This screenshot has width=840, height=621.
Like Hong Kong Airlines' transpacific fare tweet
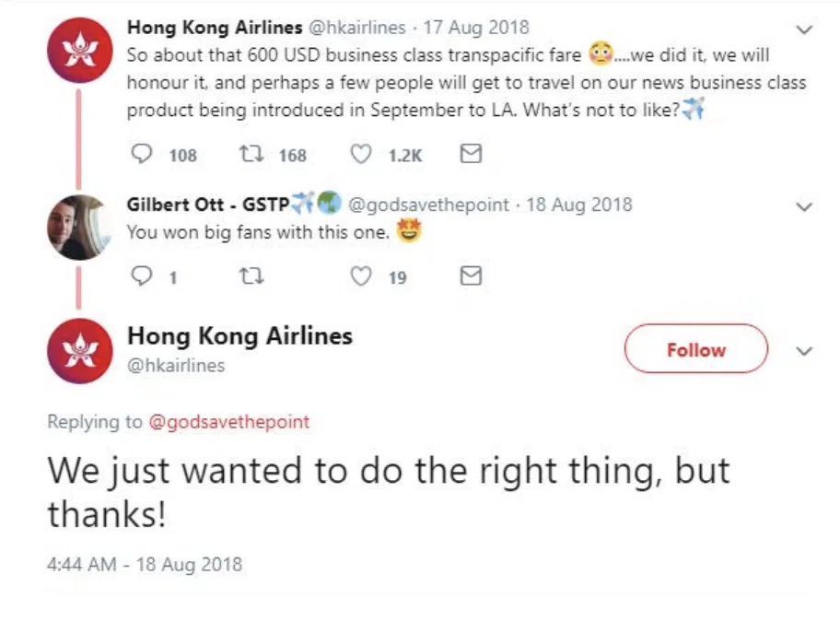pos(361,154)
